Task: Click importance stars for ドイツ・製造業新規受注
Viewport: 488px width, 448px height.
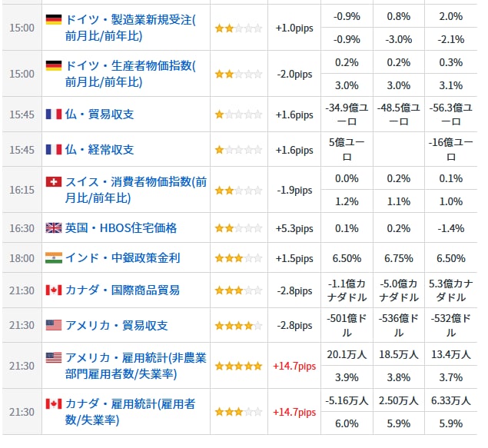Action: 238,28
